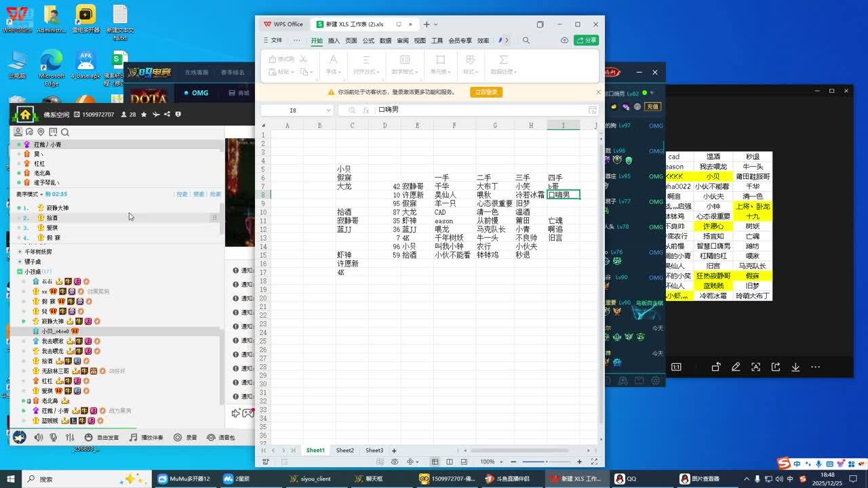This screenshot has height=488, width=868.
Task: Switch to the 插入 ribbon tab
Action: click(334, 41)
